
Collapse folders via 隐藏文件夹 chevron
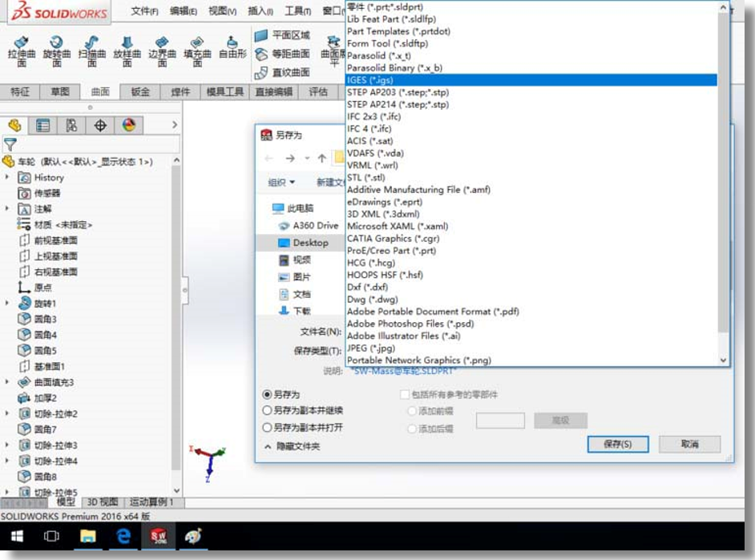click(x=268, y=447)
